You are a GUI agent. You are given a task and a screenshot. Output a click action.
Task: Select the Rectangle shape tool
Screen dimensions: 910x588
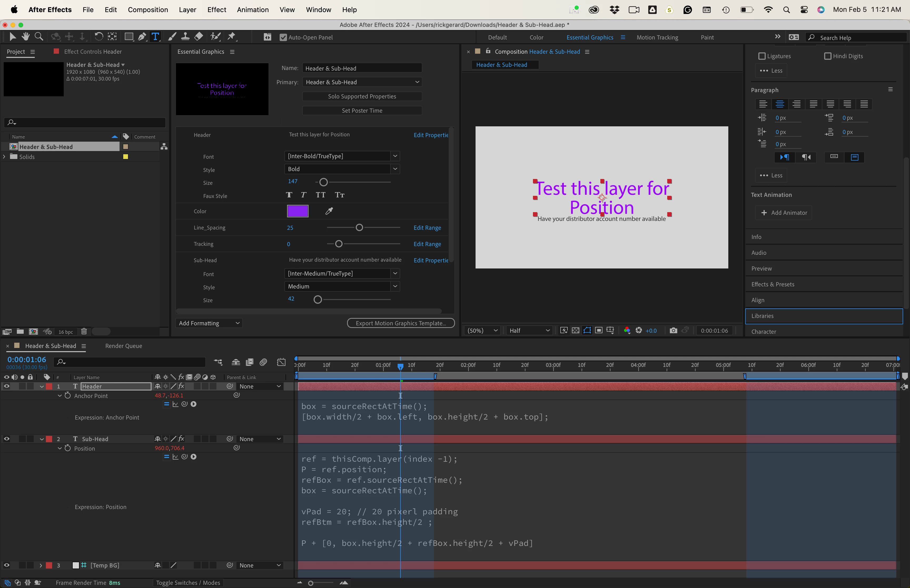click(129, 37)
